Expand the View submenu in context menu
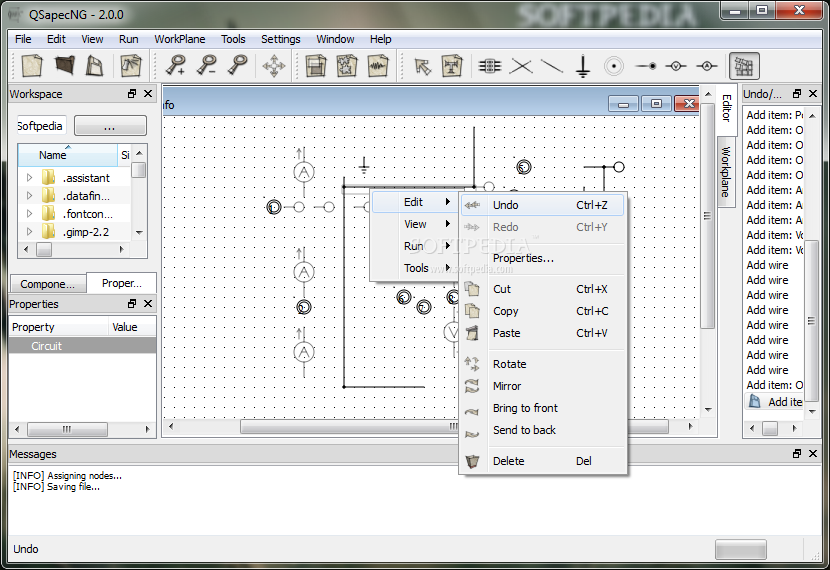This screenshot has height=570, width=830. pos(414,224)
